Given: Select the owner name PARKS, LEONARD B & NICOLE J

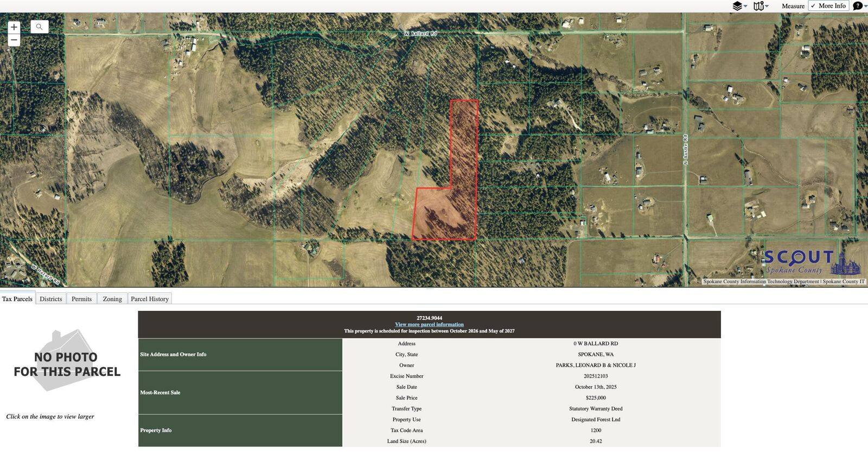Looking at the screenshot, I should 596,365.
